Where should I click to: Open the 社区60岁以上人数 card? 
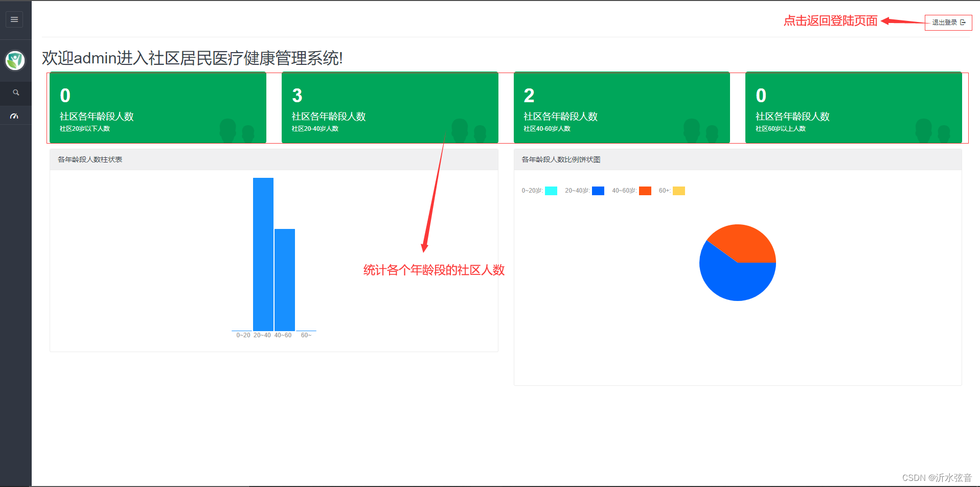click(x=853, y=107)
